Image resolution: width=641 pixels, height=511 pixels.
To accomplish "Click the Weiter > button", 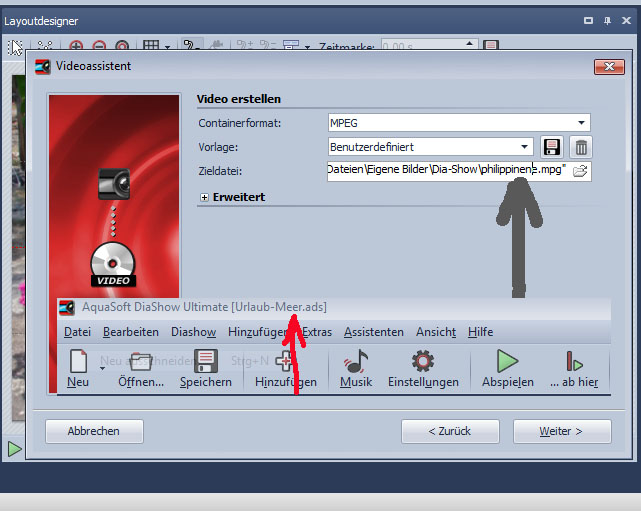I will [561, 431].
